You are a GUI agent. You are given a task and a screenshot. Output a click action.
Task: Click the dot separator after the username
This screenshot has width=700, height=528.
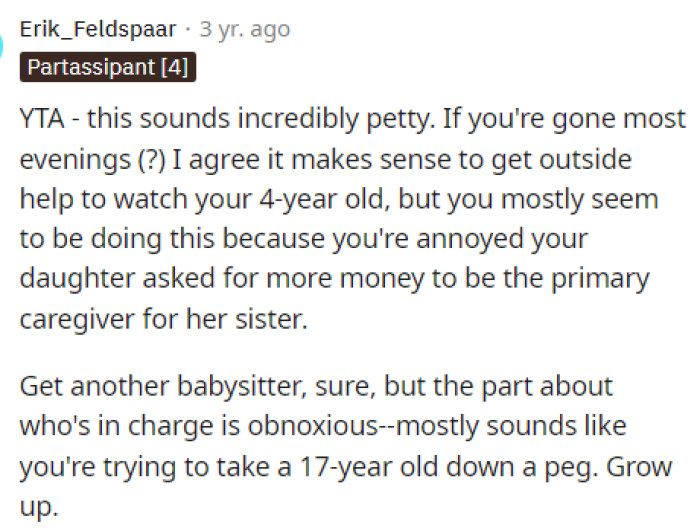coord(190,29)
